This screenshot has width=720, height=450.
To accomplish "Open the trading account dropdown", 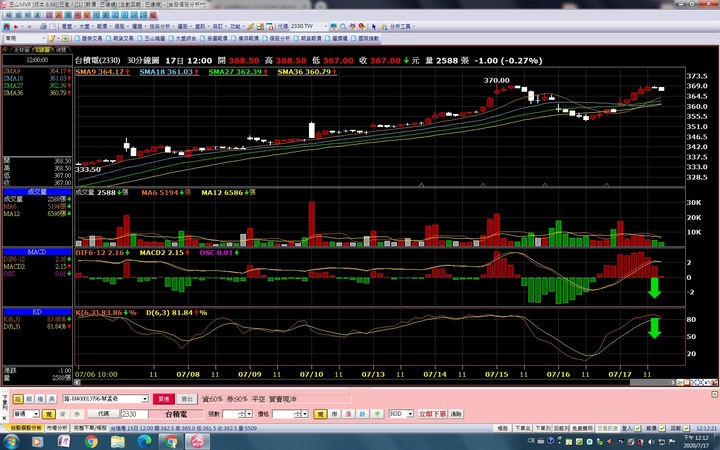I will click(145, 399).
